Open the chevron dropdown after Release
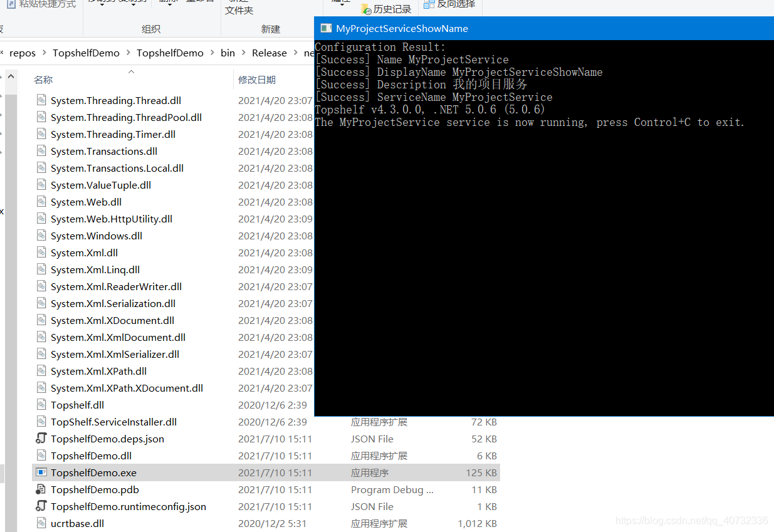The image size is (774, 532). [x=295, y=53]
